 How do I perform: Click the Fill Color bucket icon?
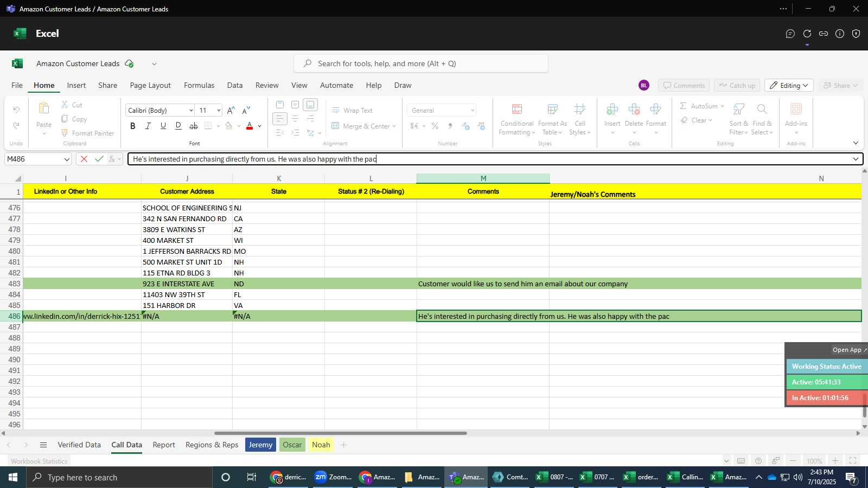(229, 126)
